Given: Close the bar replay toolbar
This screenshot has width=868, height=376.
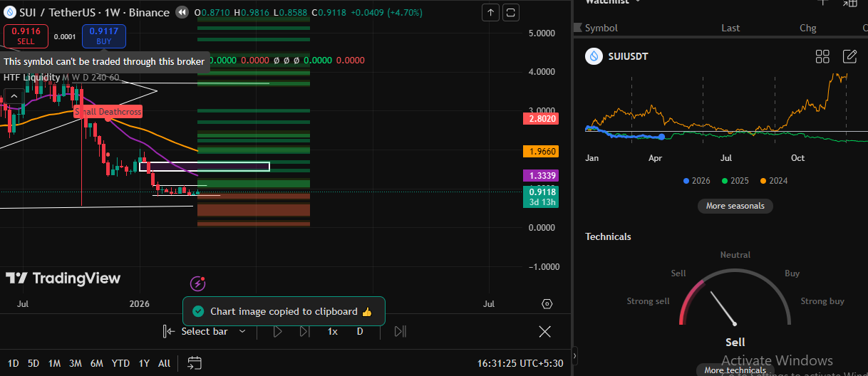Looking at the screenshot, I should pyautogui.click(x=544, y=331).
